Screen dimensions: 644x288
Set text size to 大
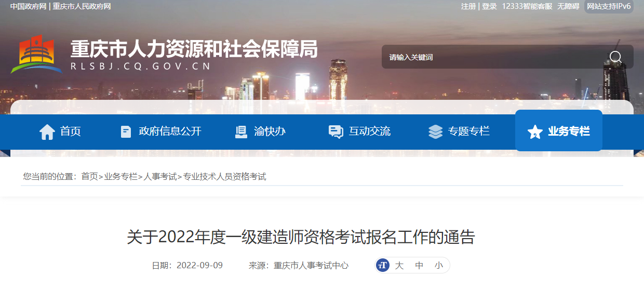[x=399, y=265]
